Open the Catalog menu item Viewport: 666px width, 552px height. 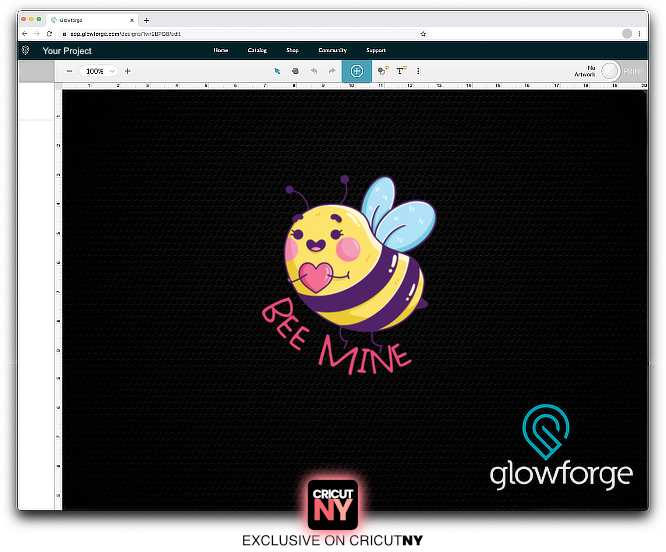click(x=257, y=50)
